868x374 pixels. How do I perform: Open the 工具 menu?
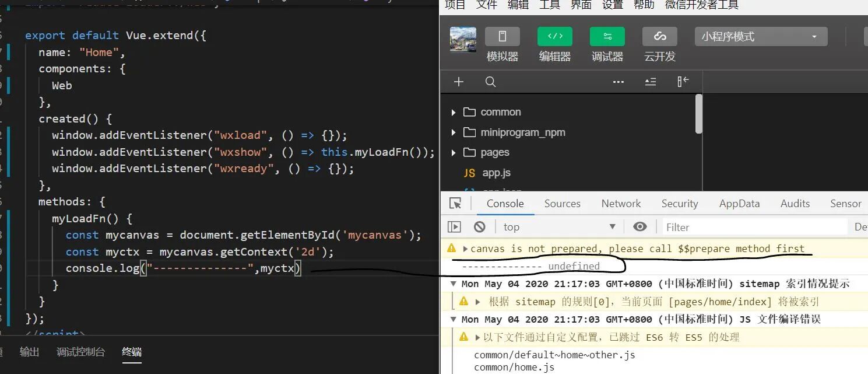pyautogui.click(x=550, y=5)
